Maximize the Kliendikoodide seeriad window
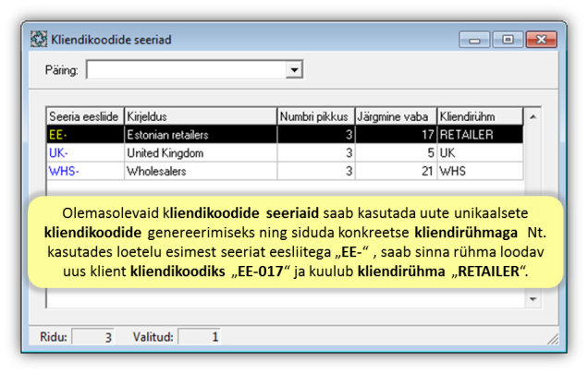Image resolution: width=588 pixels, height=374 pixels. (x=508, y=40)
